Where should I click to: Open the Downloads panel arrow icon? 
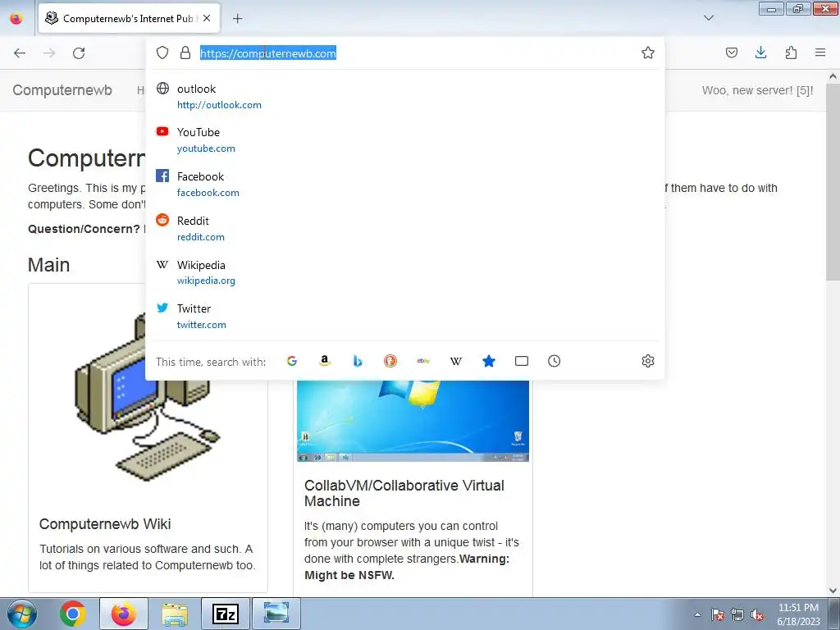point(760,52)
